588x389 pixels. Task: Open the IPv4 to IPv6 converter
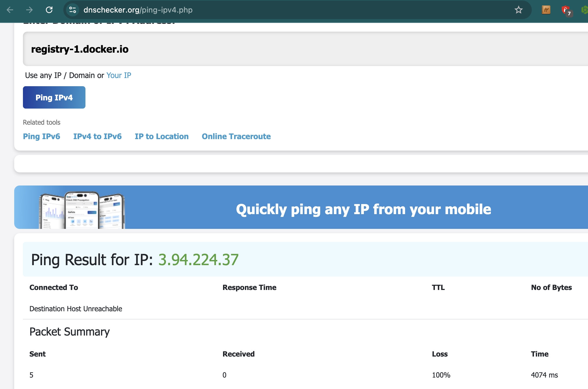[x=97, y=136]
